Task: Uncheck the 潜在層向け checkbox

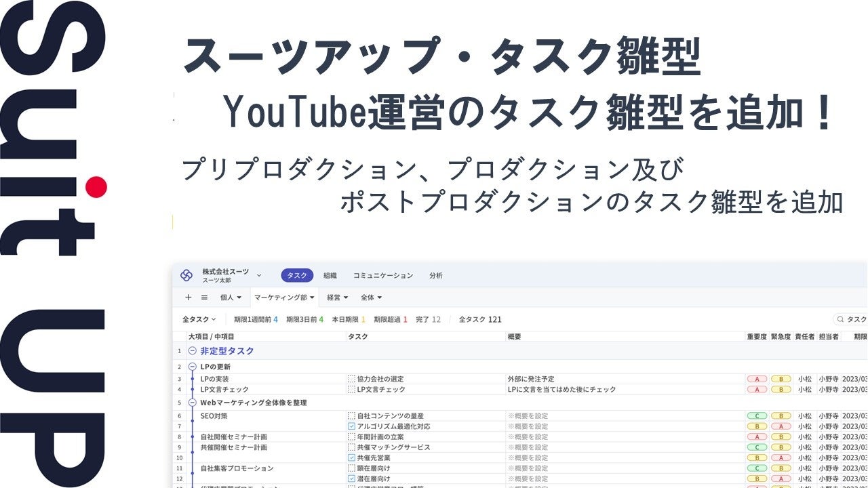Action: [351, 479]
